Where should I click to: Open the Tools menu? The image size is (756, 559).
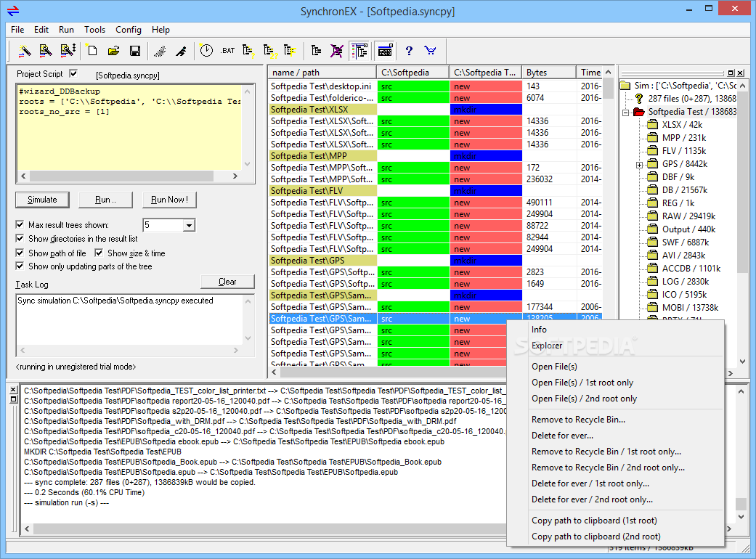[94, 30]
